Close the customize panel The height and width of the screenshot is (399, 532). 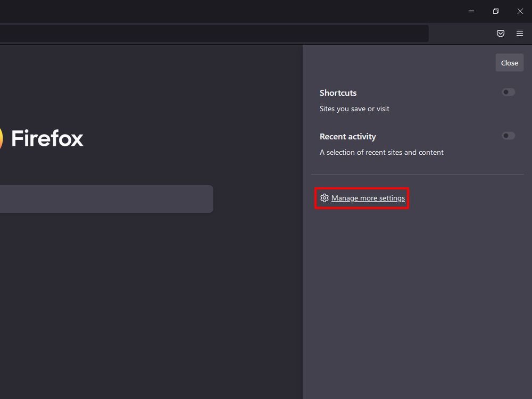tap(509, 62)
